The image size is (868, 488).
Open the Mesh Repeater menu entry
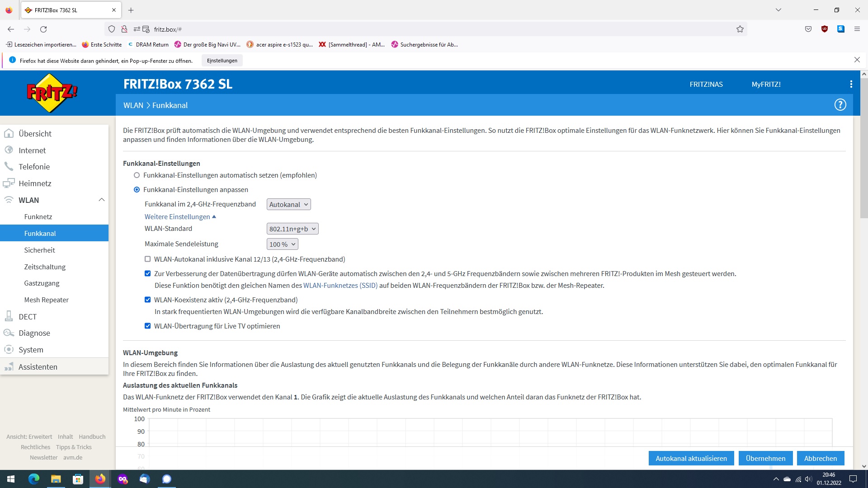(46, 300)
